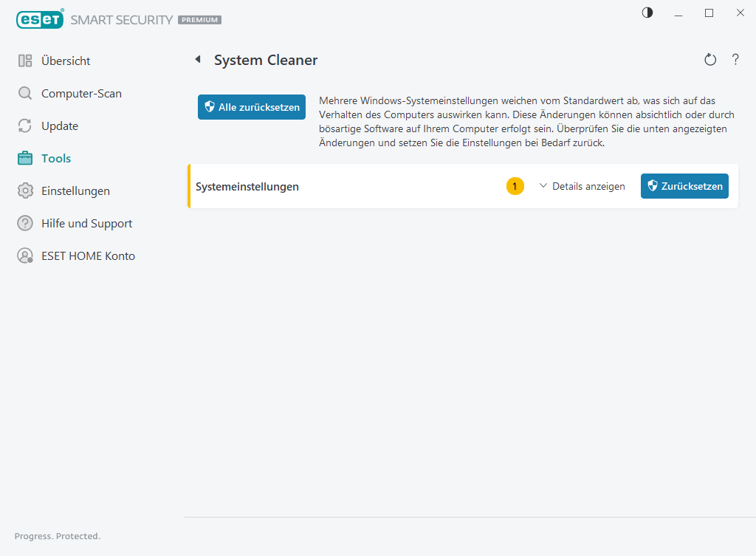Click the yellow count badge showing 1
Screen dimensions: 756x556
click(515, 186)
